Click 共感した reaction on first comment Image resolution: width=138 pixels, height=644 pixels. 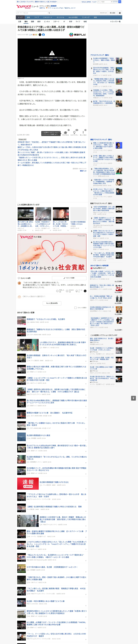(60, 291)
